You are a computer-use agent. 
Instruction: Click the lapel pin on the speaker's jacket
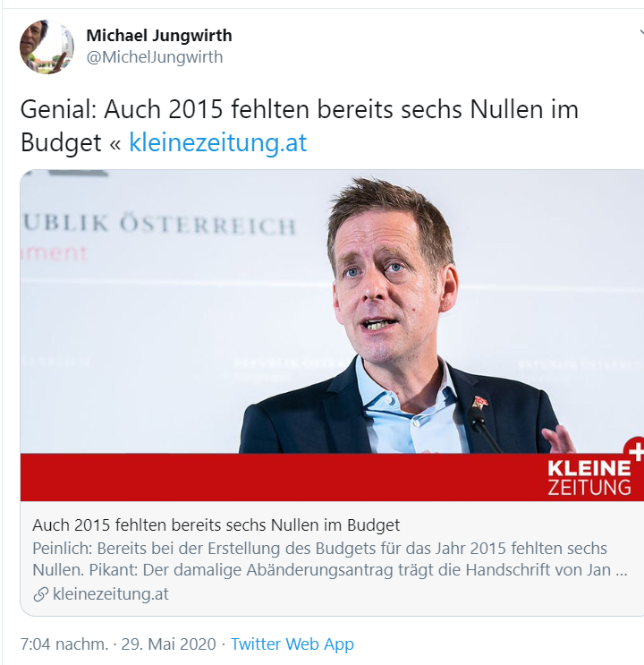pyautogui.click(x=480, y=401)
